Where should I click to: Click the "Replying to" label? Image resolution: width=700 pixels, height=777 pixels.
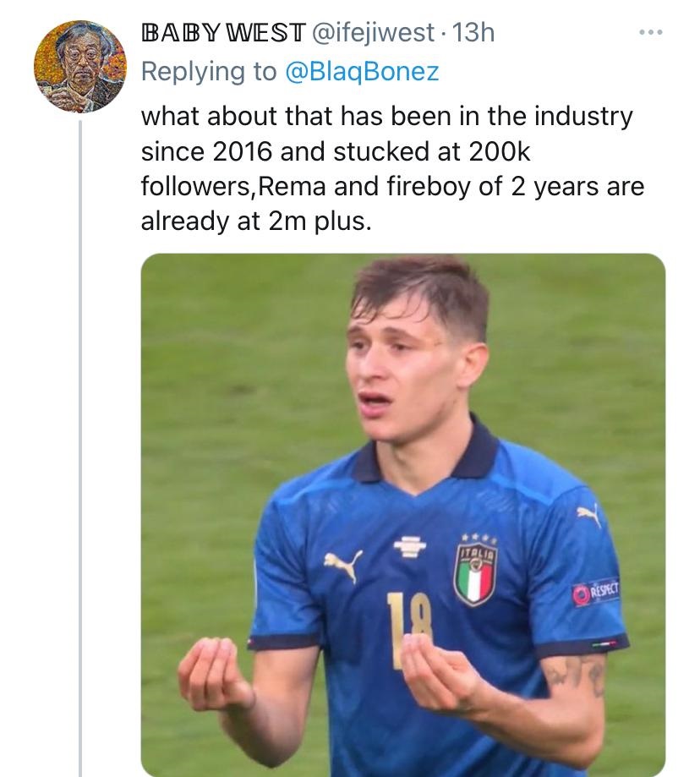(x=209, y=71)
